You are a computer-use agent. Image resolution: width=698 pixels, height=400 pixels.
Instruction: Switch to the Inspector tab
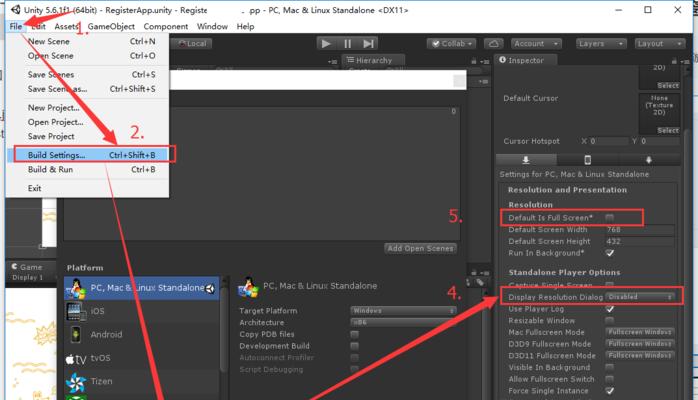click(526, 60)
